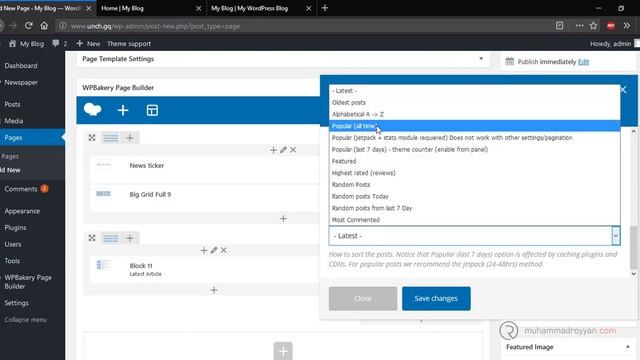Open Dashboard in the WordPress sidebar

[x=21, y=65]
